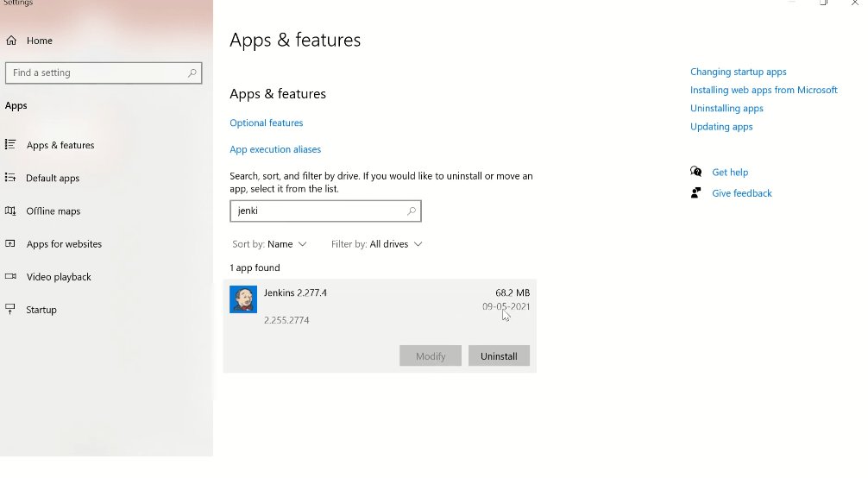Focus the Find a setting search box
The width and height of the screenshot is (868, 478).
coord(95,73)
